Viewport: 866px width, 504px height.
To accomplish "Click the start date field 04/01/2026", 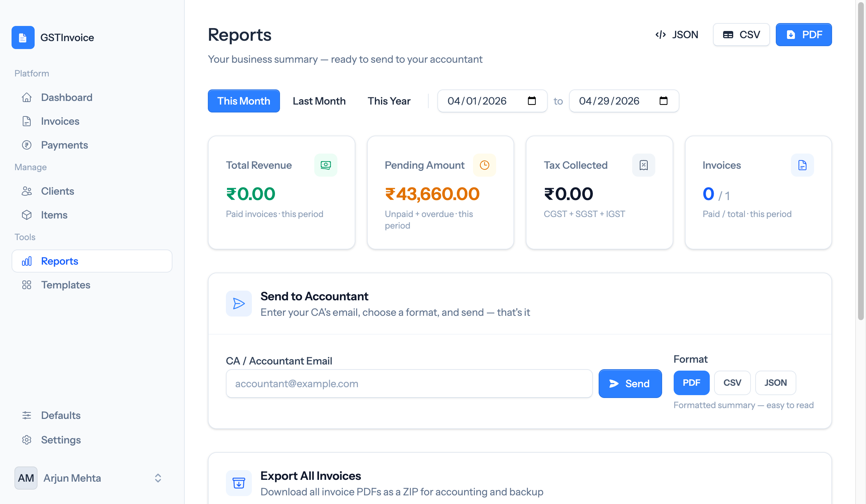I will coord(493,101).
